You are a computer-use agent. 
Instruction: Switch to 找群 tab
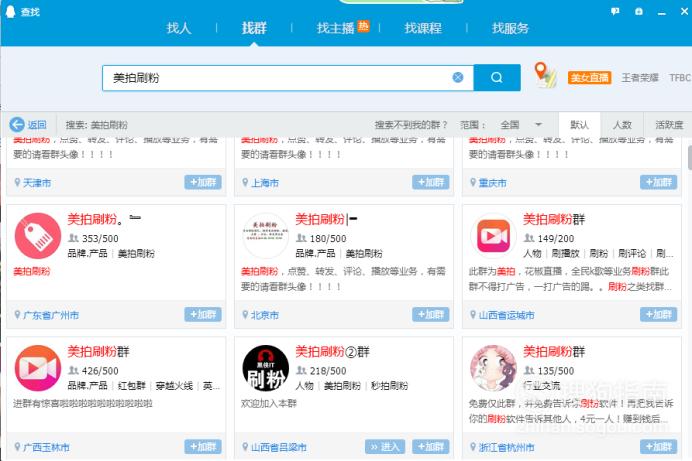254,28
